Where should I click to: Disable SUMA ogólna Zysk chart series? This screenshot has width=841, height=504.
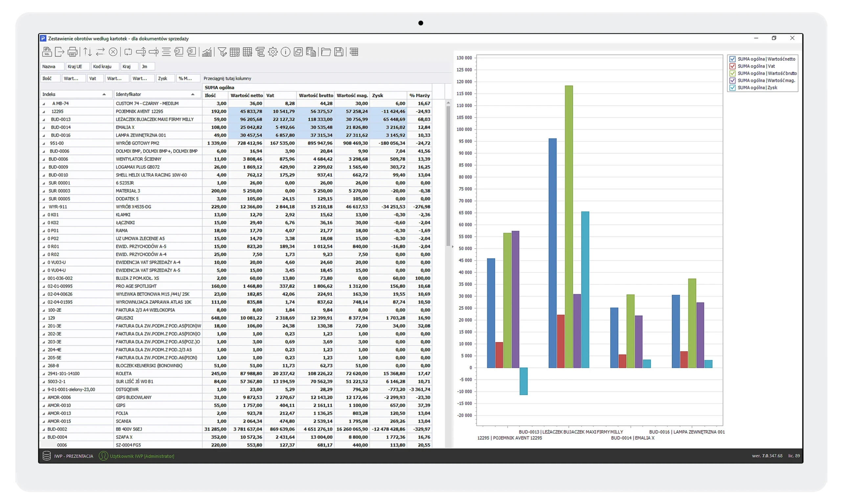coord(732,88)
